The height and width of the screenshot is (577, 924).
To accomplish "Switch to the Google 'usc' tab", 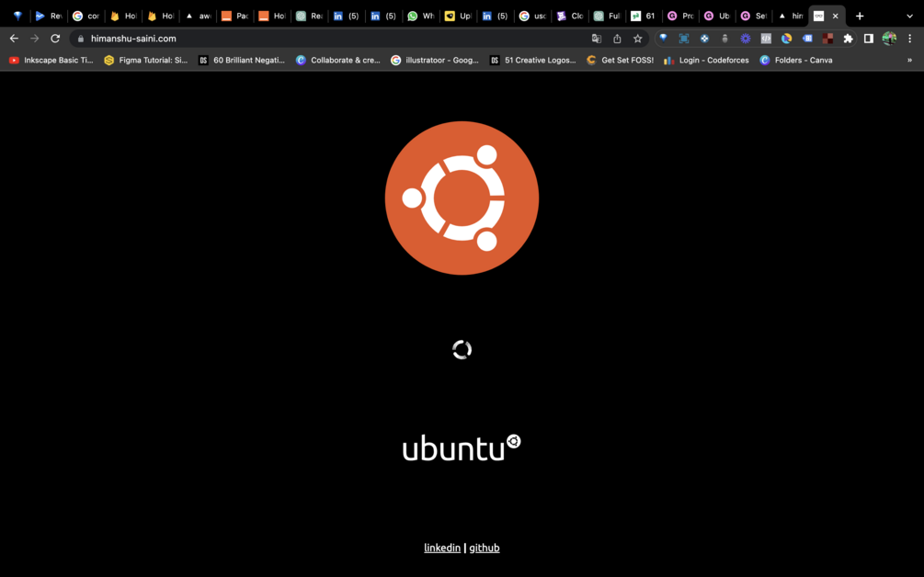I will pos(532,17).
